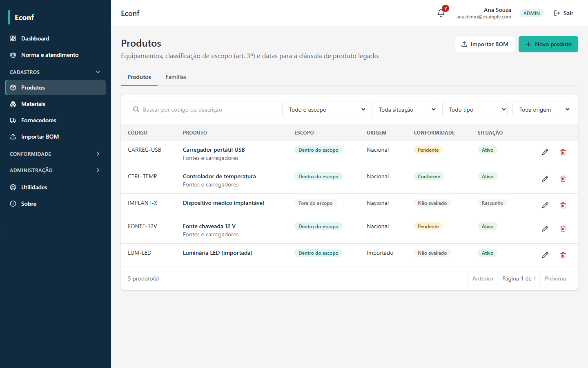Open Norma e atendimento page
This screenshot has height=368, width=588.
tap(56, 55)
